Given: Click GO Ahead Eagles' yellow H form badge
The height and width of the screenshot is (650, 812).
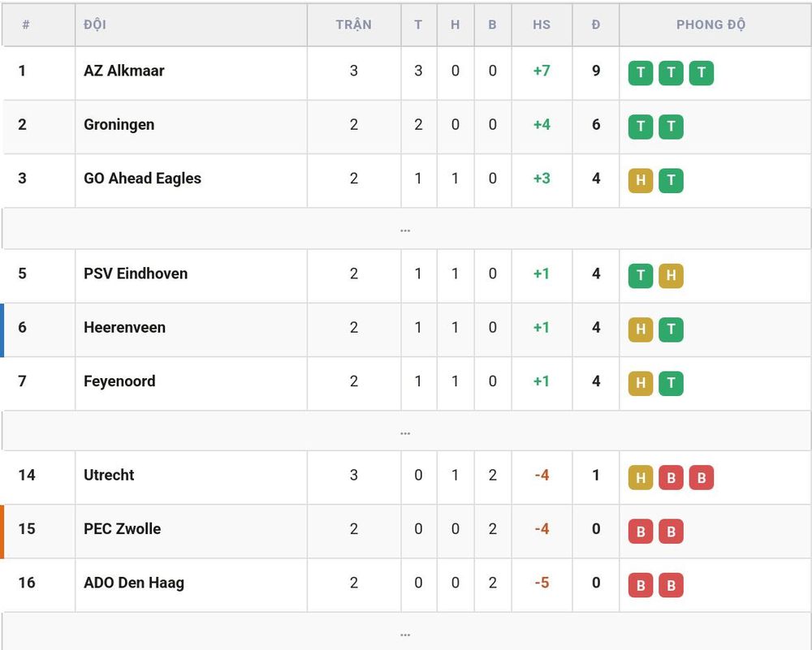Looking at the screenshot, I should pos(641,181).
